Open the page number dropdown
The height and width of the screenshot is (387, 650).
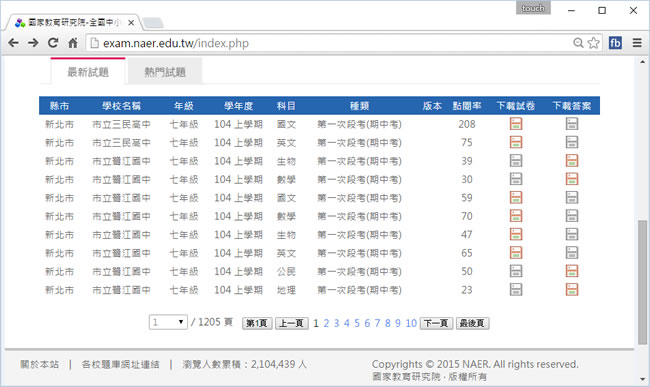click(x=168, y=322)
